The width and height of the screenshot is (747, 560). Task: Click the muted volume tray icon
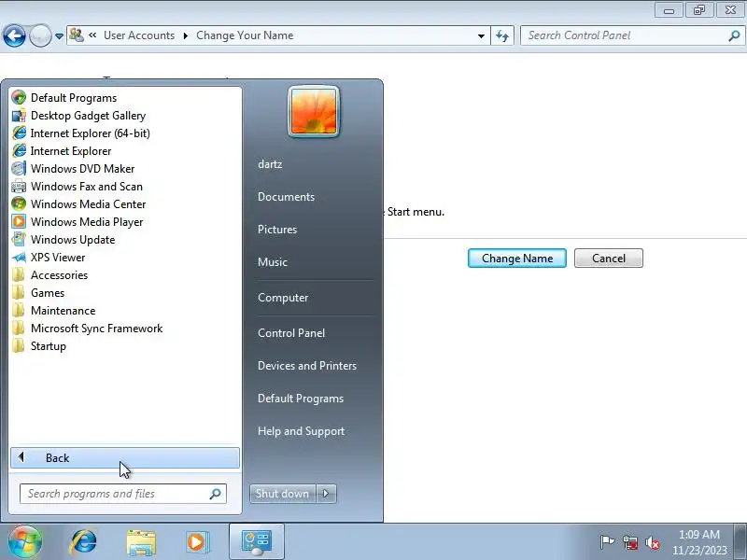652,542
